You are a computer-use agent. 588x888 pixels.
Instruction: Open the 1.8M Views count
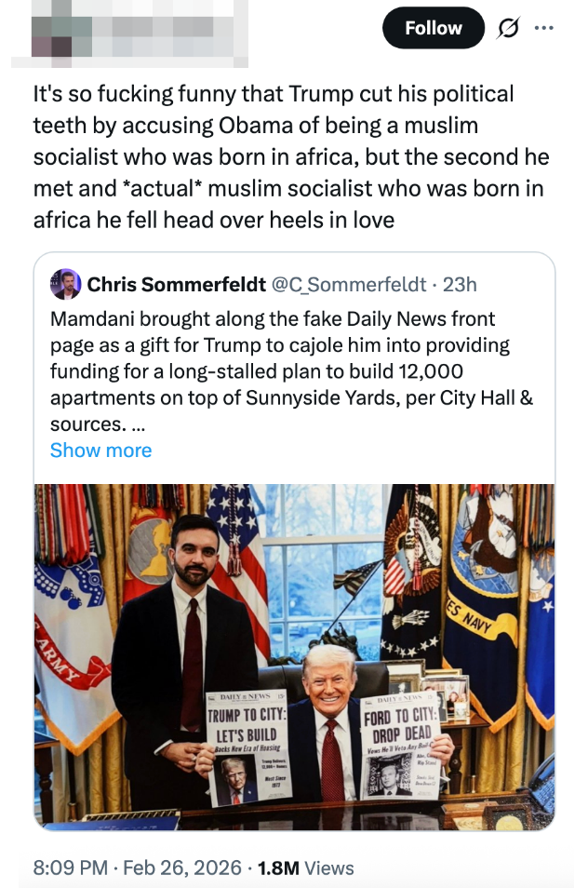305,868
